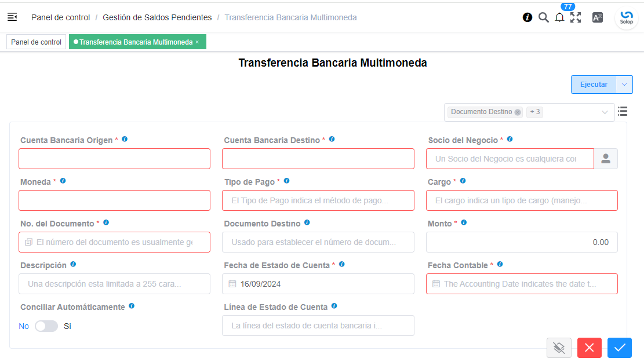The width and height of the screenshot is (644, 362).
Task: Show info for Cuenta Bancaria Origen
Action: coord(125,139)
